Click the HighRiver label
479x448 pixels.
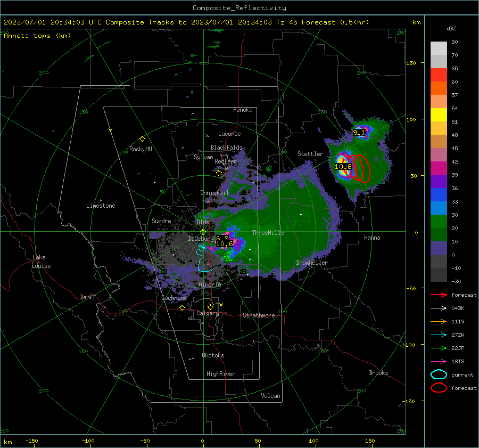(x=221, y=374)
